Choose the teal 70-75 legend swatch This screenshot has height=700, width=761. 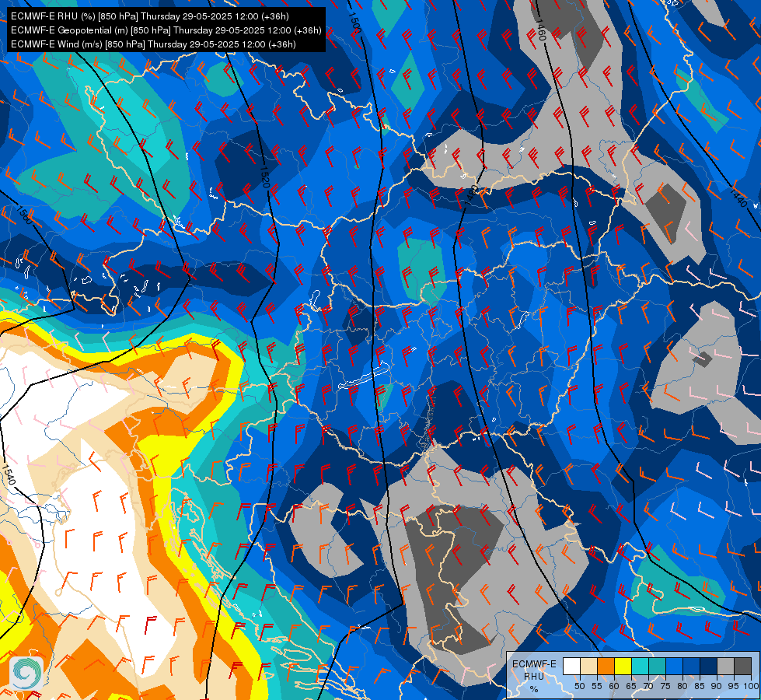[x=657, y=666]
